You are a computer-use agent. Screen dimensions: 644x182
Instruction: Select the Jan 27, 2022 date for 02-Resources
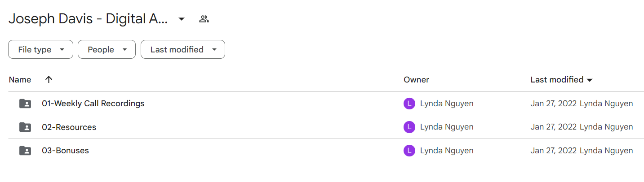pos(553,127)
